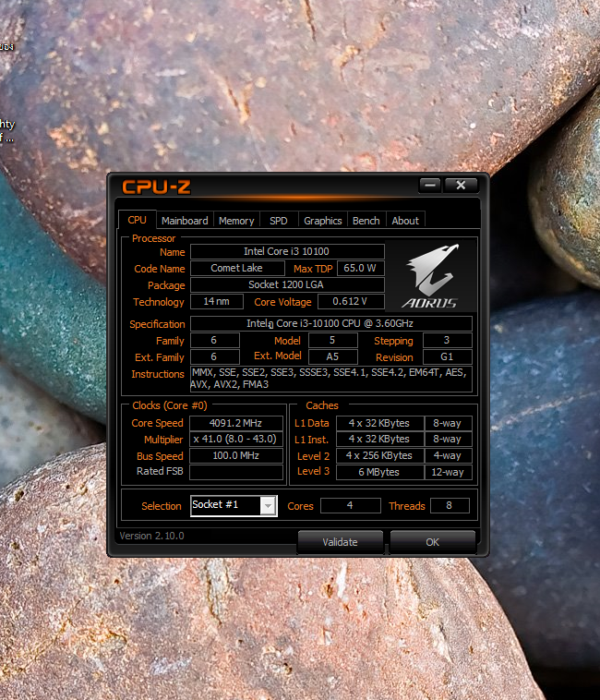Click the AORUS logo image

click(x=430, y=276)
